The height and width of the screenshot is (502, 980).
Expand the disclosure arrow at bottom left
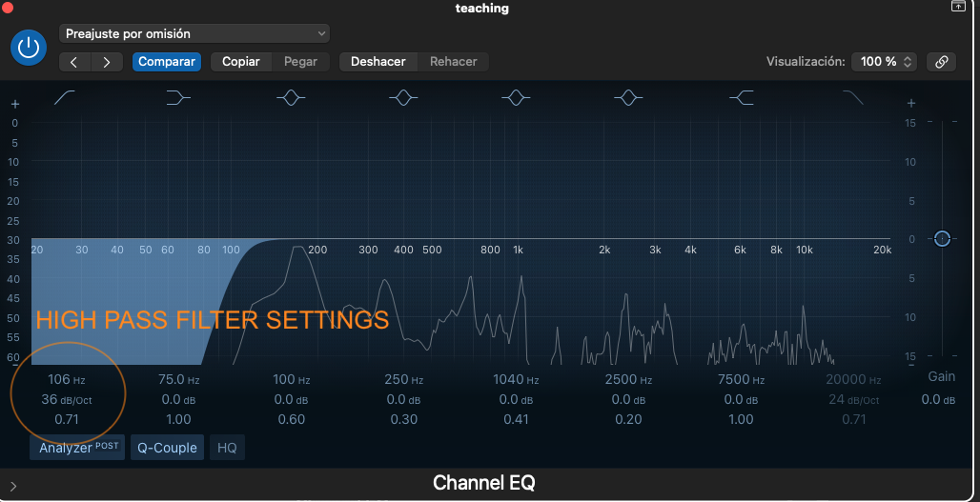tap(13, 486)
